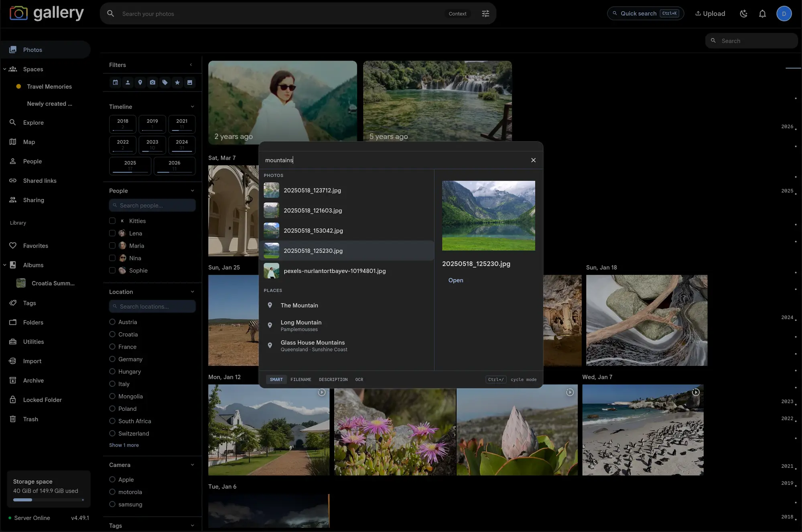The height and width of the screenshot is (532, 802).
Task: Click the location pin filter icon
Action: click(x=140, y=82)
